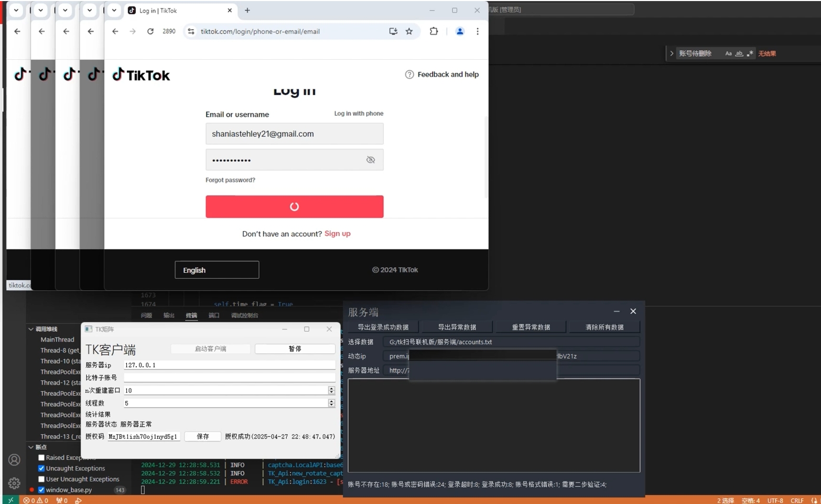The height and width of the screenshot is (504, 821).
Task: Enable the Raised Exceptions checkbox
Action: 41,457
